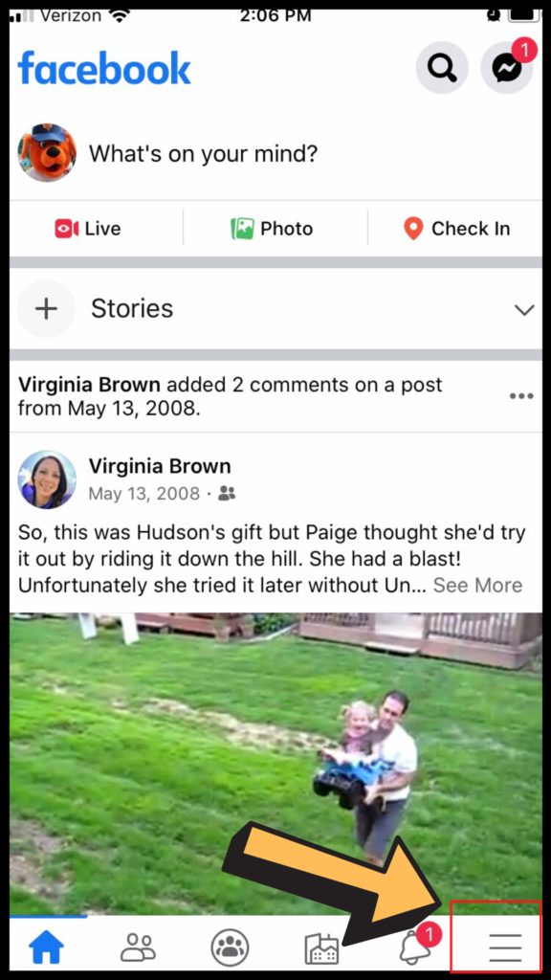Open the post options three-dot menu
The width and height of the screenshot is (551, 980).
click(521, 395)
